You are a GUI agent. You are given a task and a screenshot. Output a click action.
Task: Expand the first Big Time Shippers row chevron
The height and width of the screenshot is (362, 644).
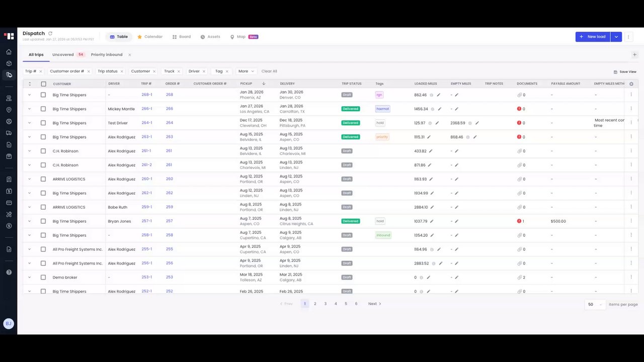coord(29,95)
